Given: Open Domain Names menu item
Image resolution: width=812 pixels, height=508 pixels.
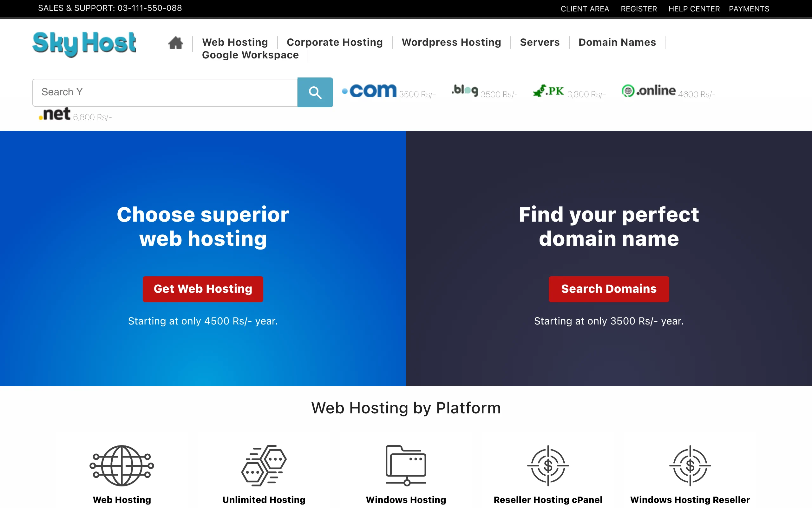Looking at the screenshot, I should [617, 42].
